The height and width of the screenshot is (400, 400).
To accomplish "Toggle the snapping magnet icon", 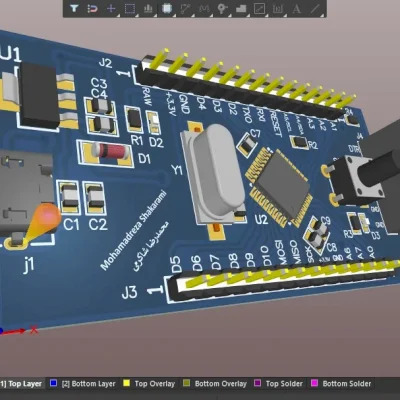I will 92,8.
